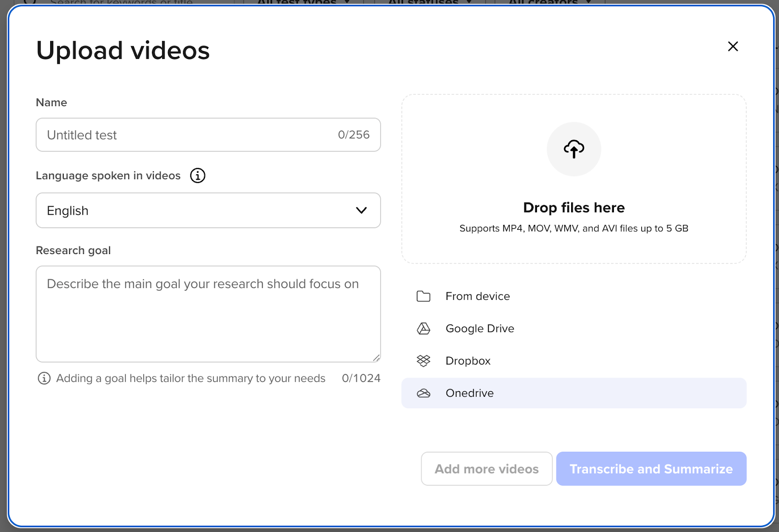779x532 pixels.
Task: Click the Drop files here heading
Action: [x=574, y=208]
